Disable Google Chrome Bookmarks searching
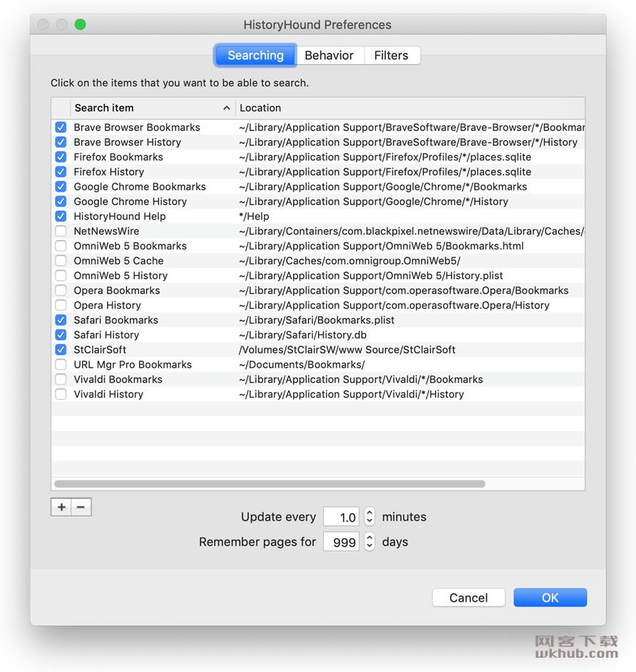This screenshot has width=636, height=672. 61,187
